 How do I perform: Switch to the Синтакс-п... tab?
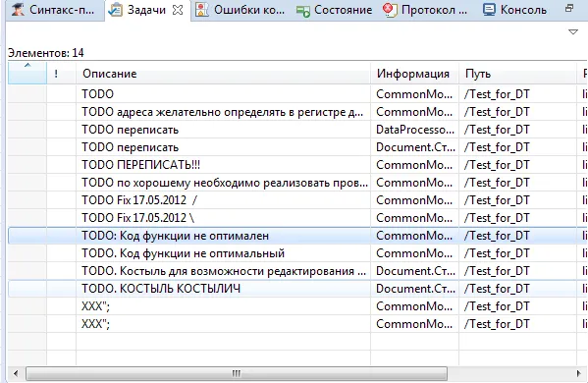pos(55,10)
